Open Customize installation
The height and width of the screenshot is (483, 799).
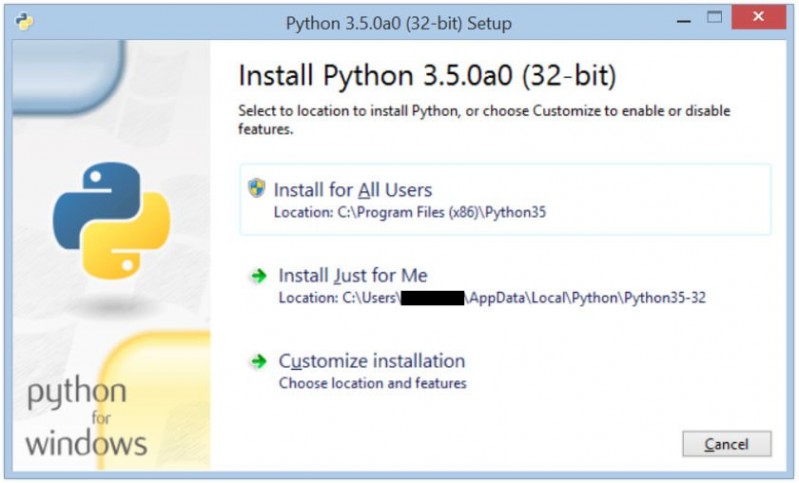(x=371, y=361)
